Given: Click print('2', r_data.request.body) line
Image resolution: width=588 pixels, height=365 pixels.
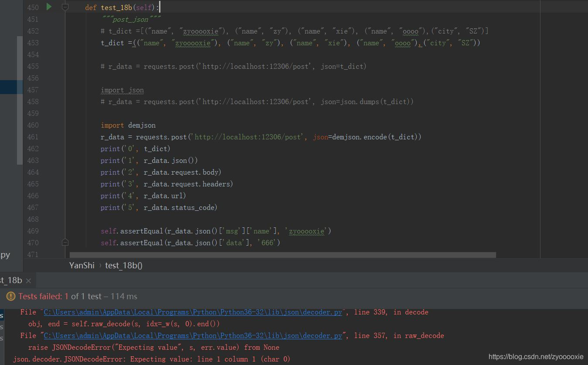Looking at the screenshot, I should [x=161, y=172].
